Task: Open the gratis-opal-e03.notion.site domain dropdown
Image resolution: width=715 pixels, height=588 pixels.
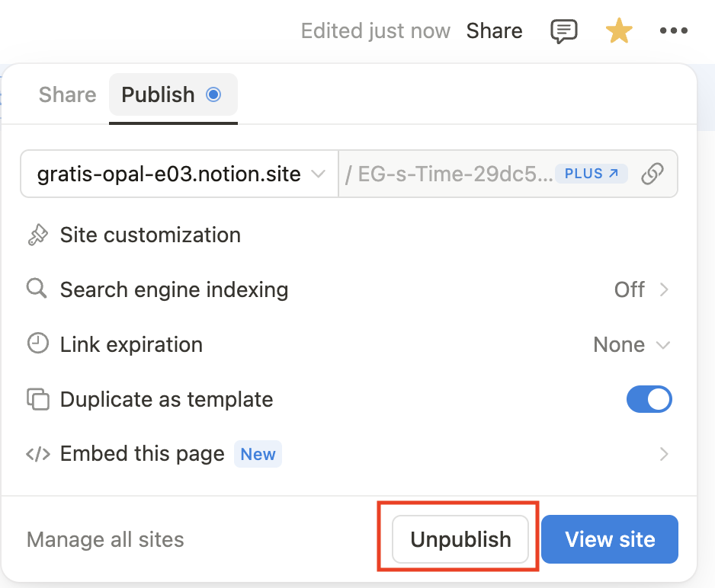Action: tap(180, 174)
